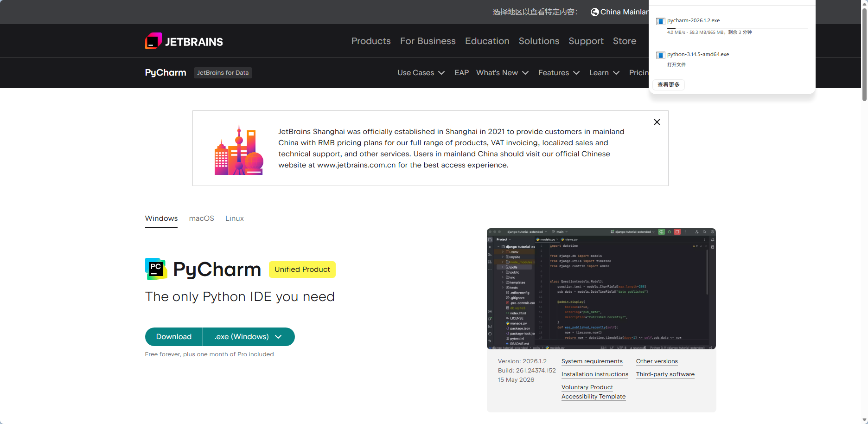Viewport: 868px width, 424px height.
Task: Switch to the macOS tab
Action: tap(202, 218)
